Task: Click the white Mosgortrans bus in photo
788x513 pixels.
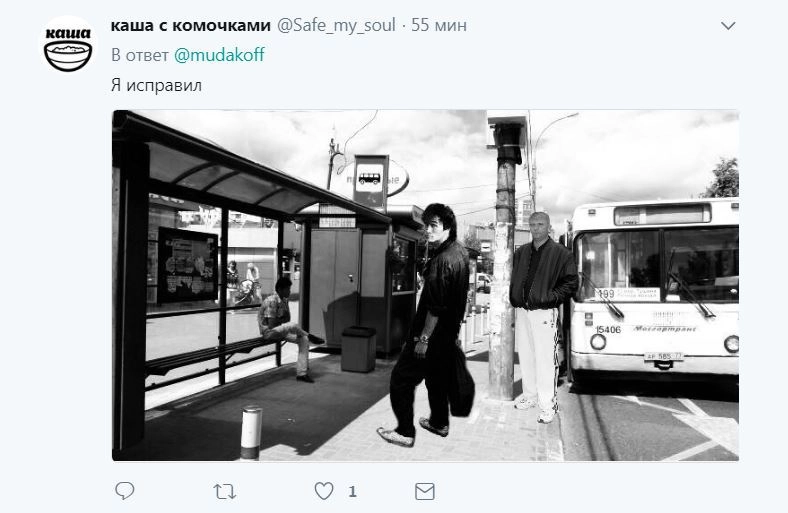Action: tap(653, 289)
